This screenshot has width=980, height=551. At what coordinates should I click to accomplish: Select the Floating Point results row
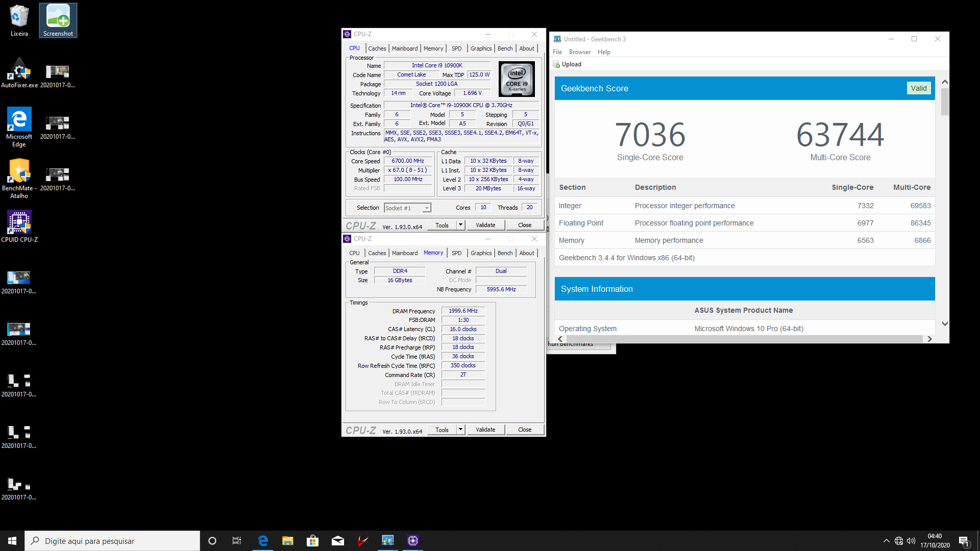[745, 223]
